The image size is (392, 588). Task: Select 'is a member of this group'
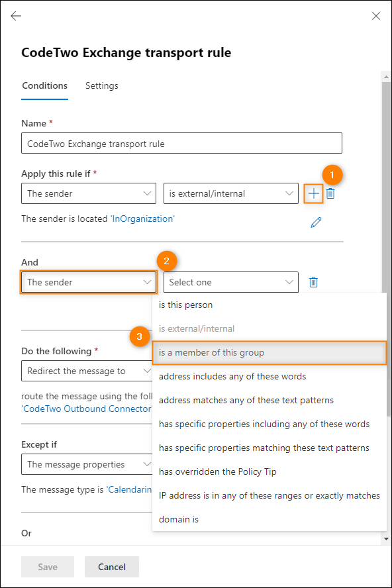(x=269, y=352)
